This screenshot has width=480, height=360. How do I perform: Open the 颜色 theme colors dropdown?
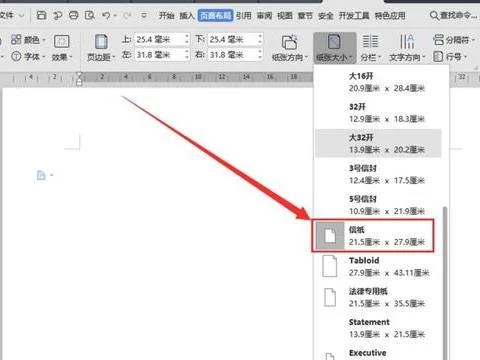tap(28, 40)
